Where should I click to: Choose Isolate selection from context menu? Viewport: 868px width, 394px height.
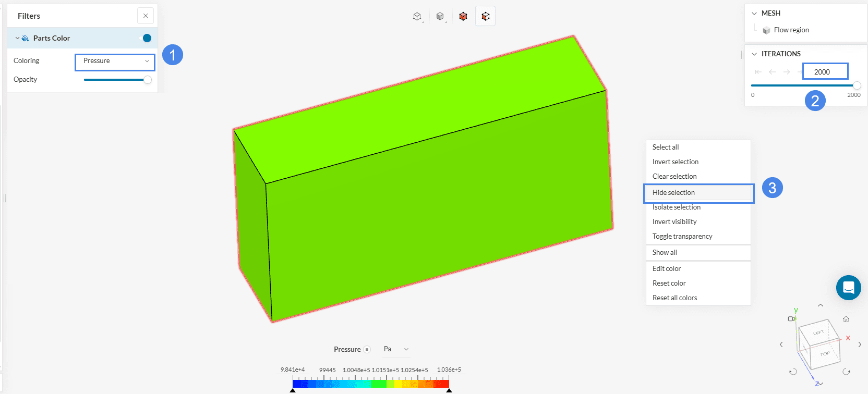coord(677,207)
